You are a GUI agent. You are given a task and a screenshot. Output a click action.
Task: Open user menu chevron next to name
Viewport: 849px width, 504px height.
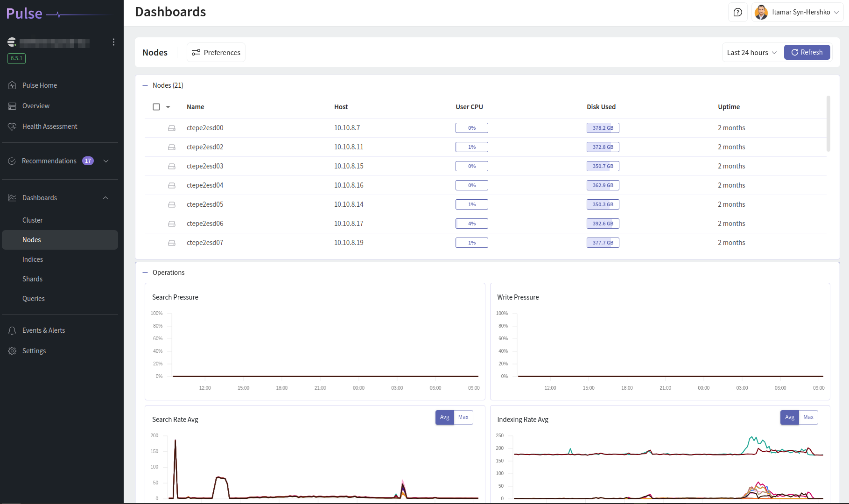836,13
